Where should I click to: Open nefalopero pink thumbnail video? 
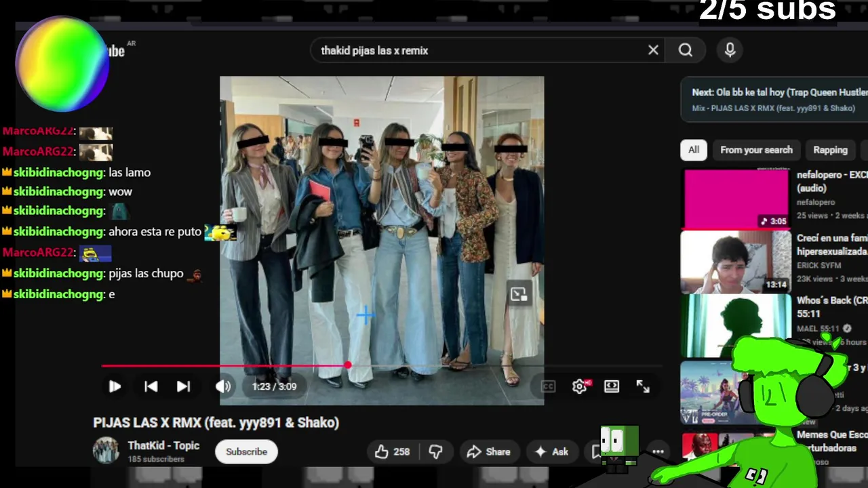click(x=736, y=199)
